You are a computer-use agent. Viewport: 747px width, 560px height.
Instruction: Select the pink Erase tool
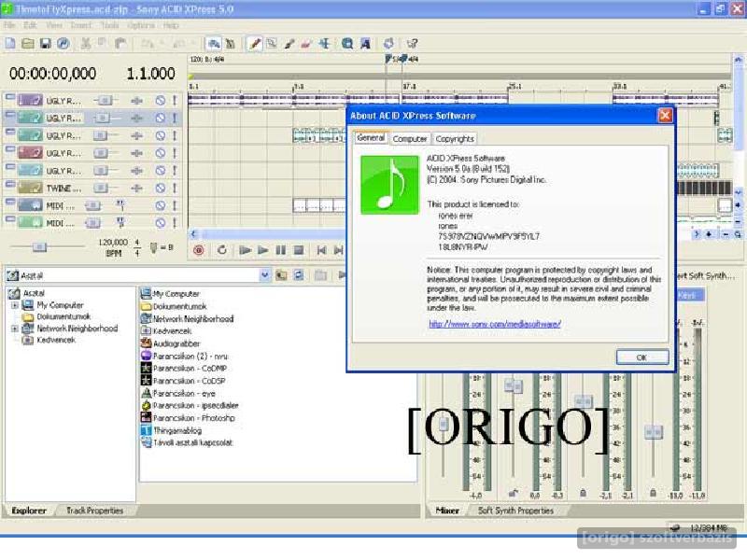tap(306, 44)
